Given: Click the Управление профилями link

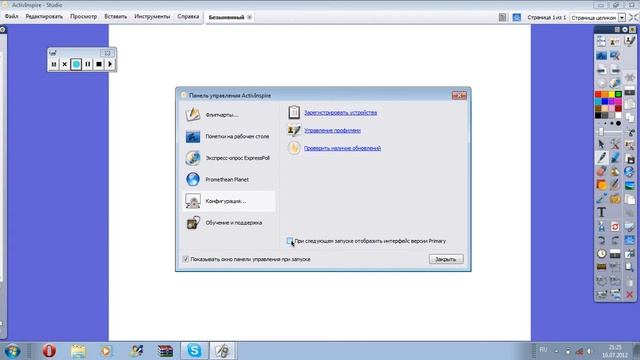Looking at the screenshot, I should tap(332, 131).
